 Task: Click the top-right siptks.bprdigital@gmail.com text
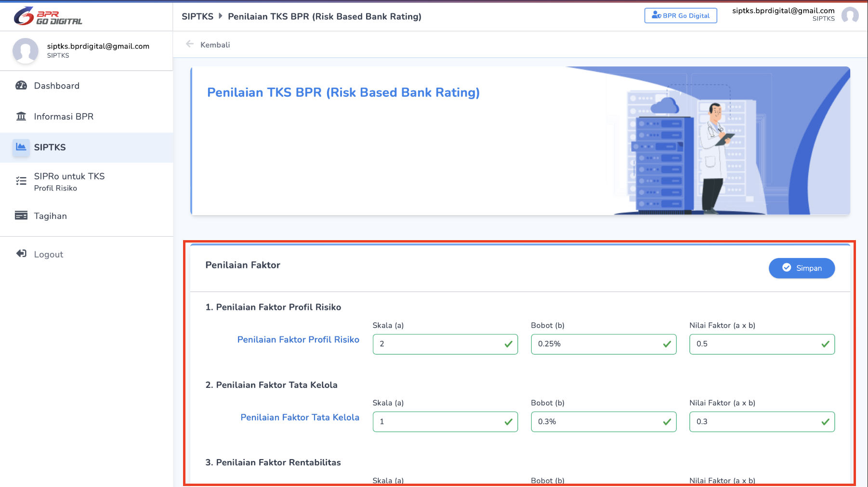coord(783,11)
